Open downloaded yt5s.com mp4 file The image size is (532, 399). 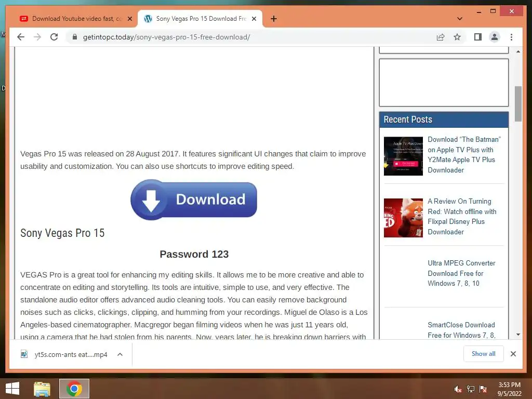[x=71, y=354]
